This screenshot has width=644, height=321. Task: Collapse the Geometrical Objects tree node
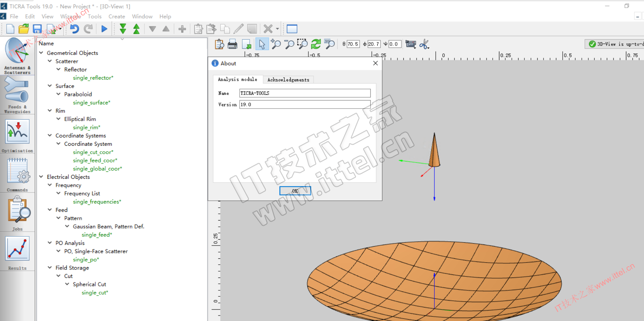tap(41, 53)
